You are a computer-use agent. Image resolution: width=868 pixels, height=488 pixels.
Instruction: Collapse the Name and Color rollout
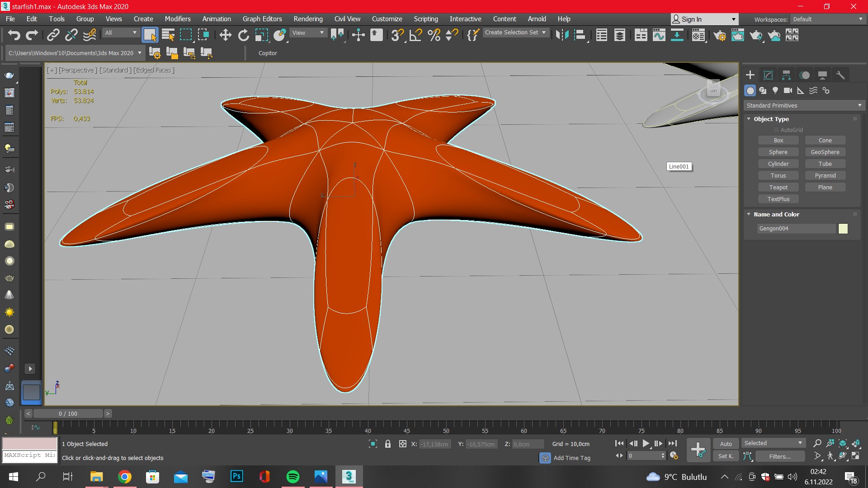[x=749, y=214]
